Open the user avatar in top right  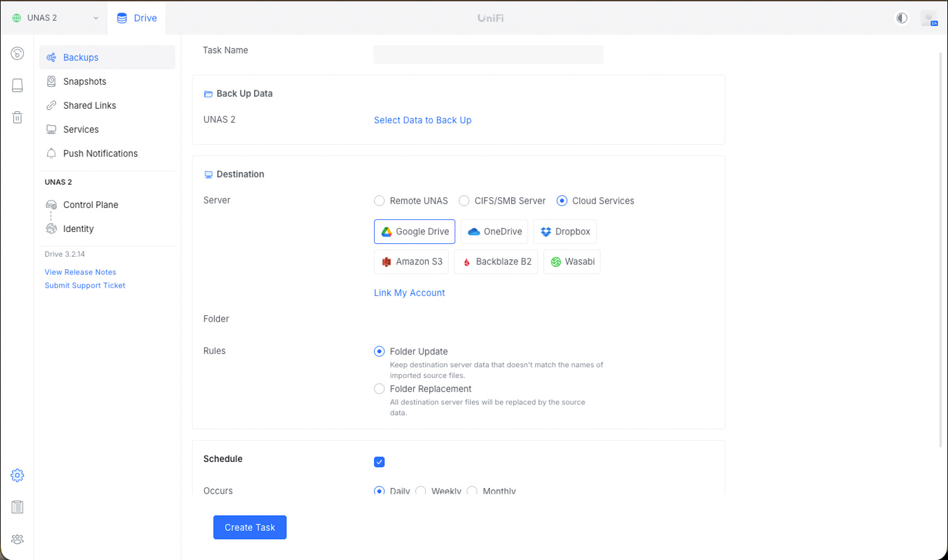(x=928, y=18)
